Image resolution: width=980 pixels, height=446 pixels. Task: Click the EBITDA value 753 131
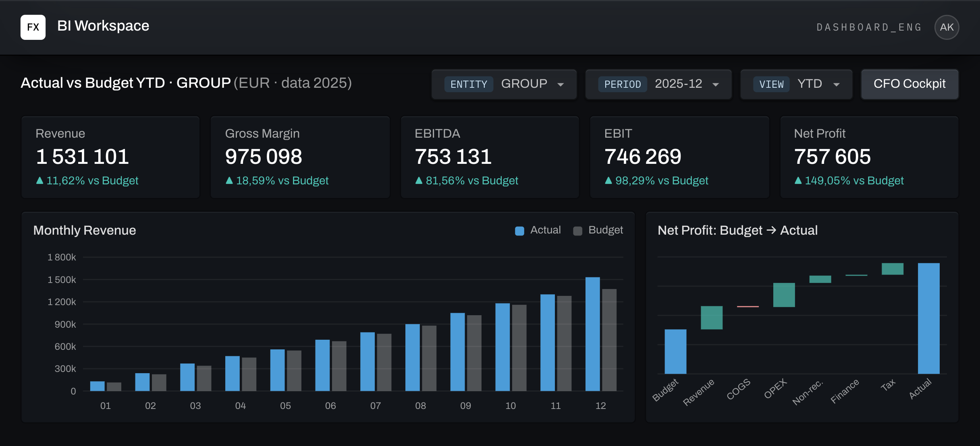453,157
